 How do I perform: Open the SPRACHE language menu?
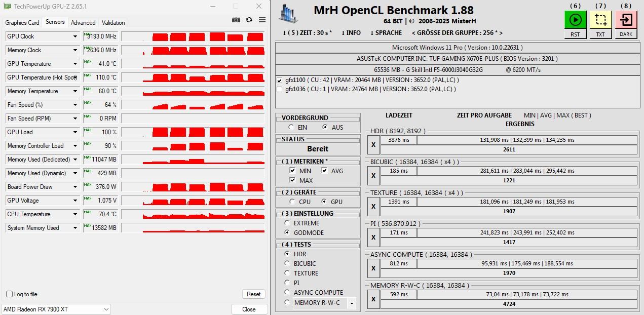click(x=386, y=33)
